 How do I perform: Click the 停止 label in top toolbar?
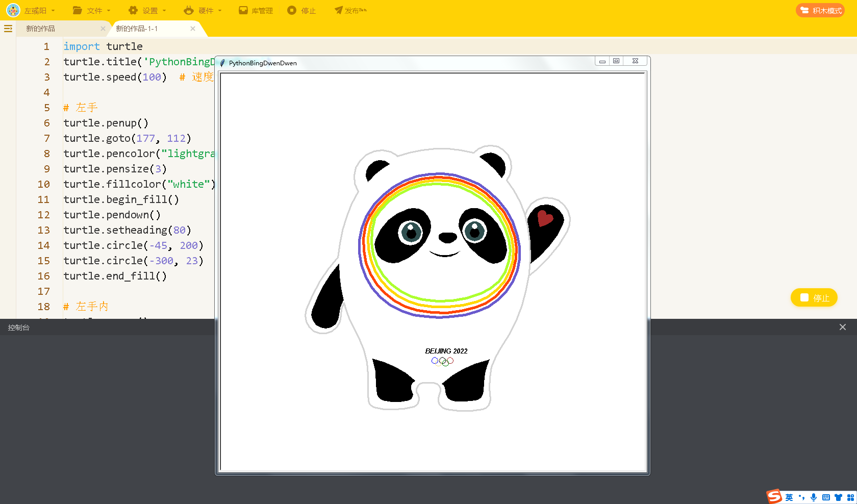pos(309,11)
